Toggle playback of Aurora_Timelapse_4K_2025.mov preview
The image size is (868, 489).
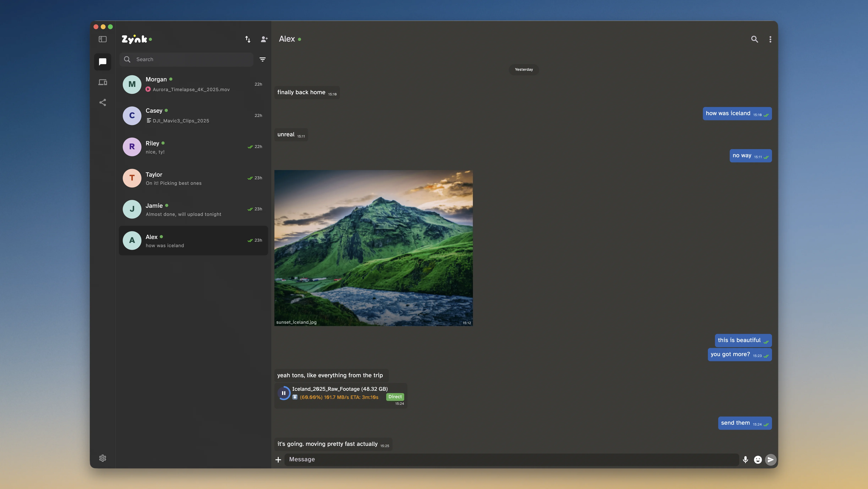click(x=148, y=89)
